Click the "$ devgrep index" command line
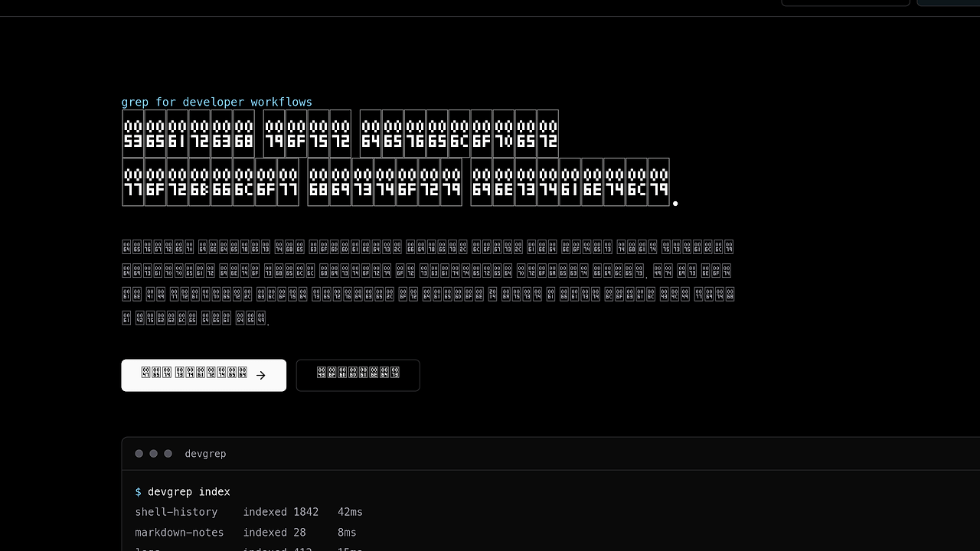The width and height of the screenshot is (980, 551). [182, 491]
